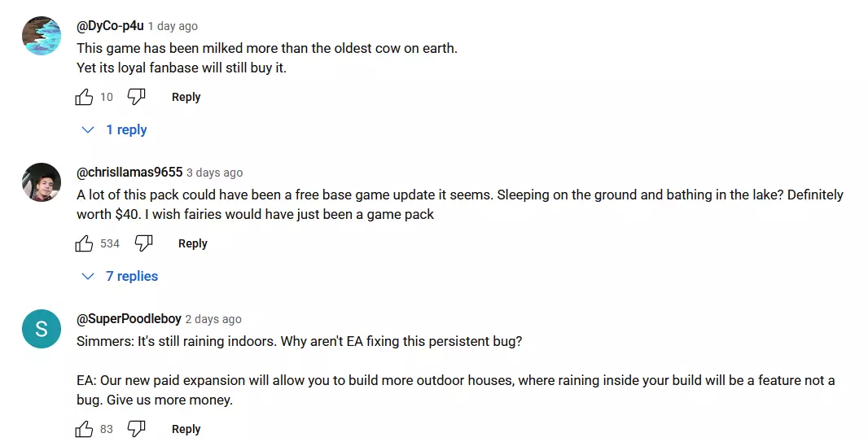
Task: Open the @DyCo-p4u profile avatar
Action: pyautogui.click(x=42, y=36)
